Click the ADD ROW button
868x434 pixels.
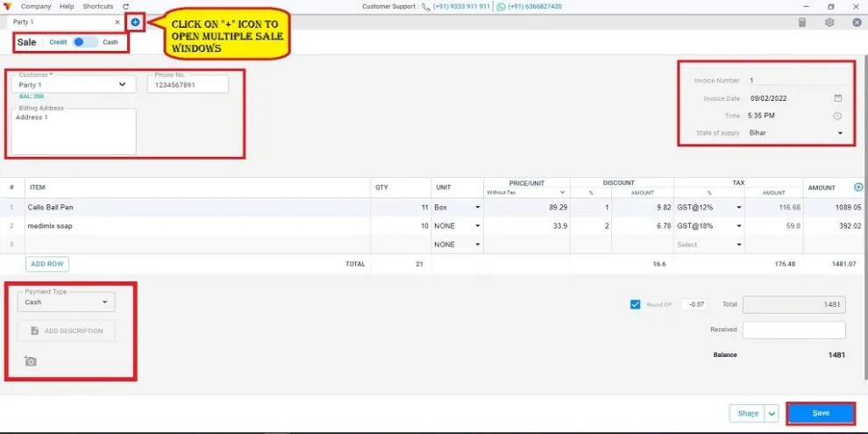47,264
